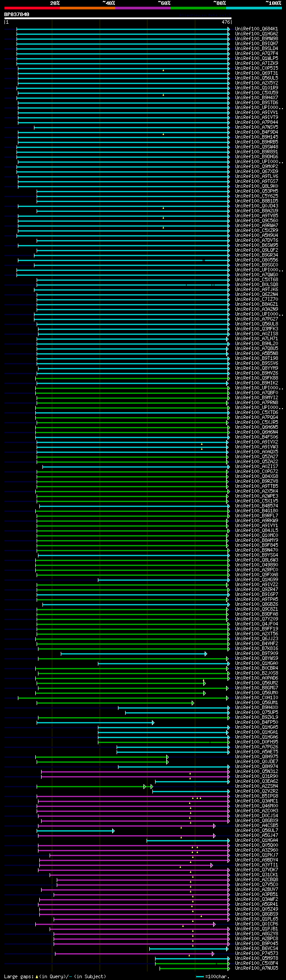Click the red 20% identity legend segment
The height and width of the screenshot is (980, 286).
click(32, 8)
